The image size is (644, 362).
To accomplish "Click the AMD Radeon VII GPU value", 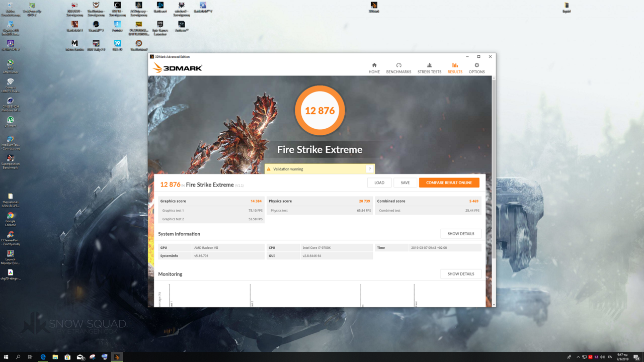I will coord(206,248).
